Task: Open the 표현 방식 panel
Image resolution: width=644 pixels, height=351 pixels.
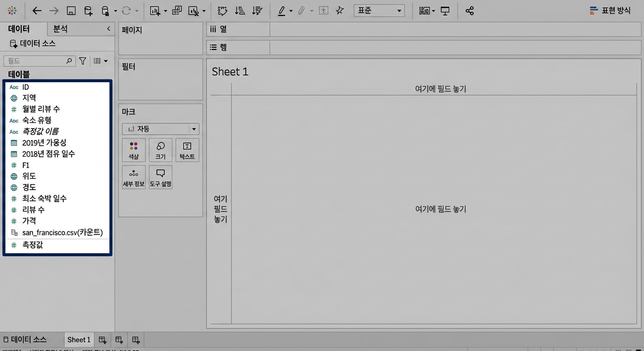Action: point(611,11)
